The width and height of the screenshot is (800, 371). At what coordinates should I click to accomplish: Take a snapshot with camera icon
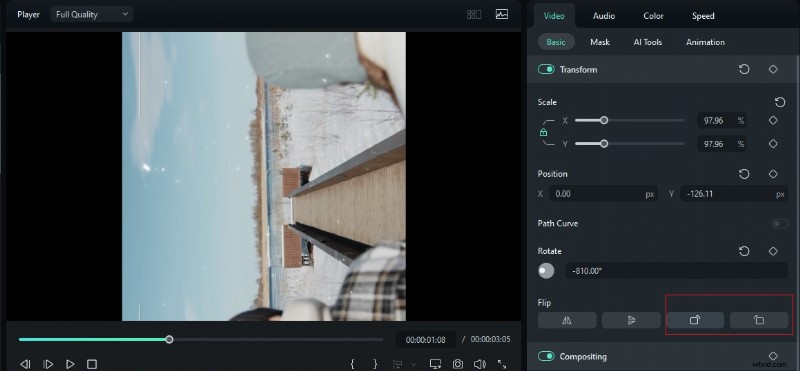click(458, 364)
